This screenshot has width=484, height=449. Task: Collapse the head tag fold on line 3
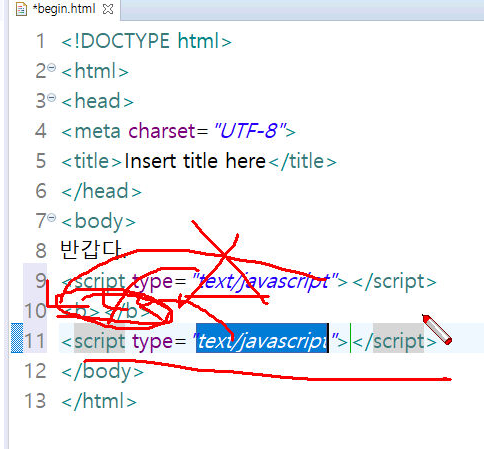pos(51,98)
